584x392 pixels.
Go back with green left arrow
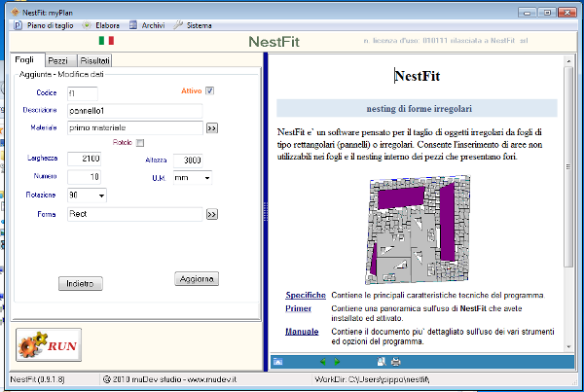[323, 362]
